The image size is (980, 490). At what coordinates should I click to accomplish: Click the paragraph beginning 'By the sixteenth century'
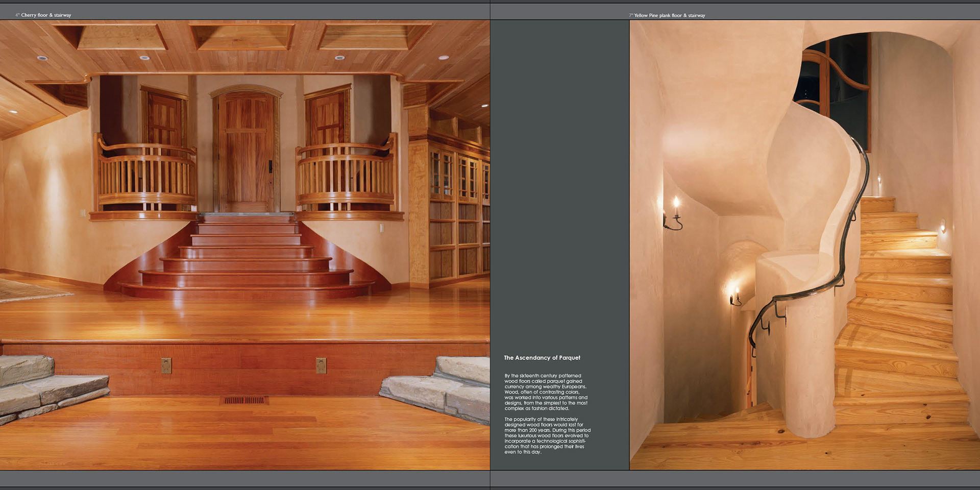click(x=546, y=392)
